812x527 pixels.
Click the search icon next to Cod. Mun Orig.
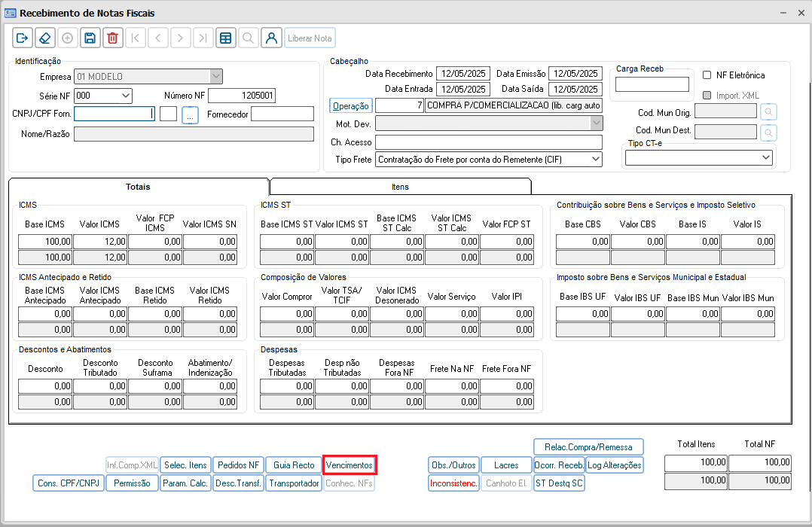pyautogui.click(x=768, y=112)
